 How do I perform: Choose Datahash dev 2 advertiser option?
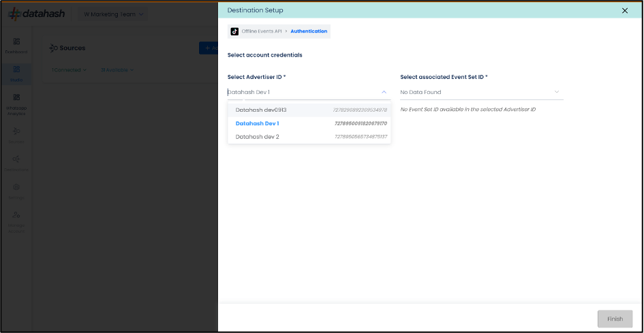[309, 136]
